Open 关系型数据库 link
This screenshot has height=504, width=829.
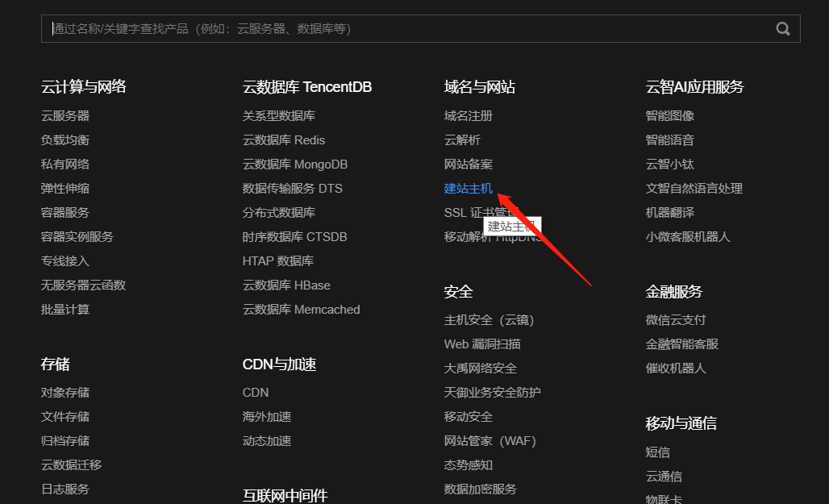pos(279,116)
